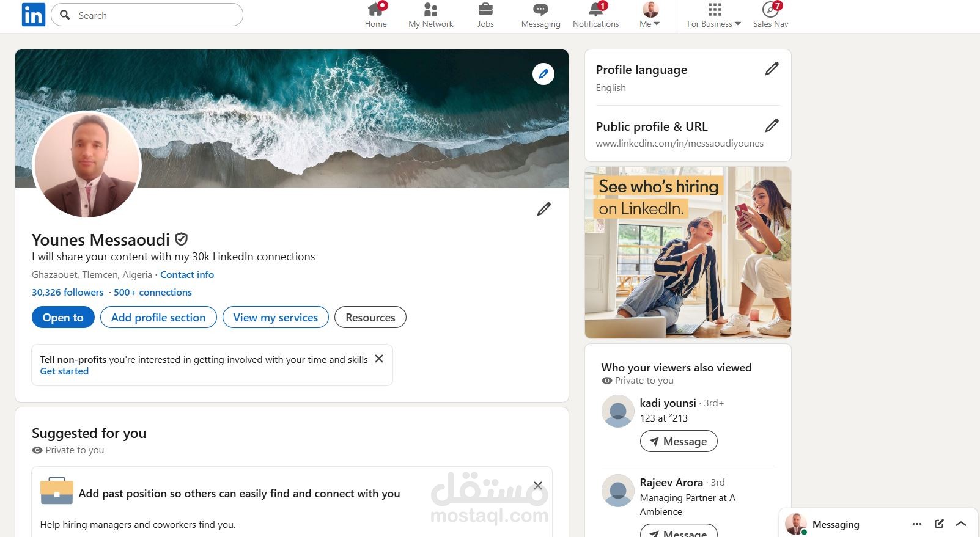Message kadi younsi
This screenshot has width=980, height=537.
coord(679,441)
